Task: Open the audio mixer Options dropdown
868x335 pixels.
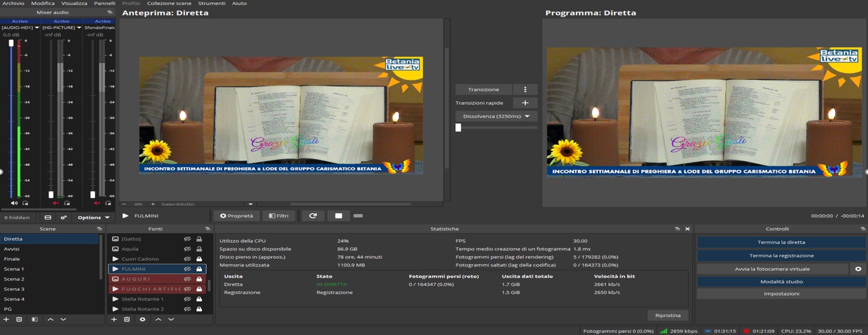Action: [93, 217]
